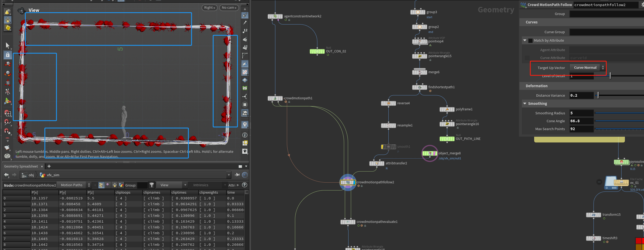Image resolution: width=644 pixels, height=250 pixels.
Task: Show Detail attributes in spreadsheet
Action: click(121, 185)
